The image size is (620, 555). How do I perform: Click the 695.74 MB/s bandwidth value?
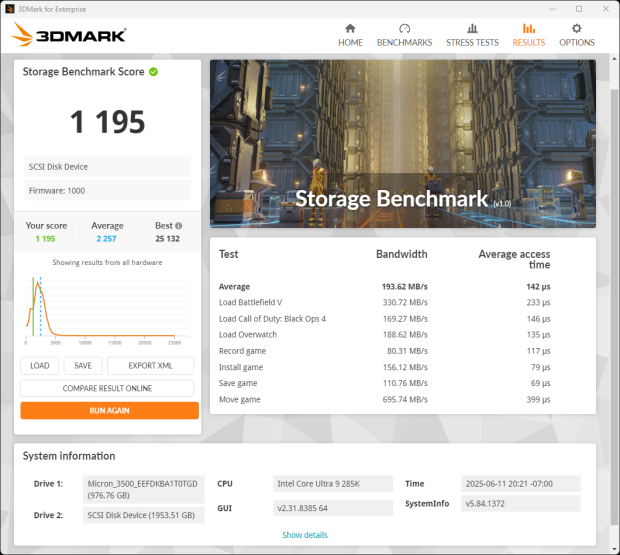click(x=405, y=400)
